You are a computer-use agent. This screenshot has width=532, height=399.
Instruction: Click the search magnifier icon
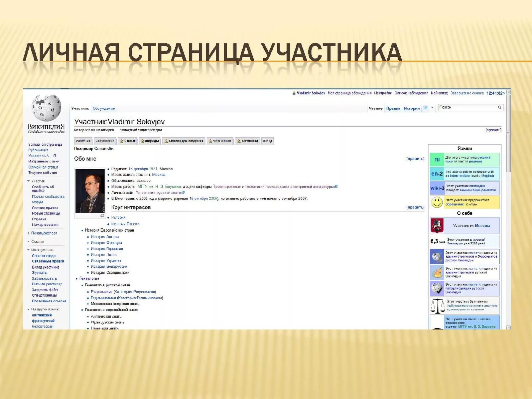(x=499, y=107)
